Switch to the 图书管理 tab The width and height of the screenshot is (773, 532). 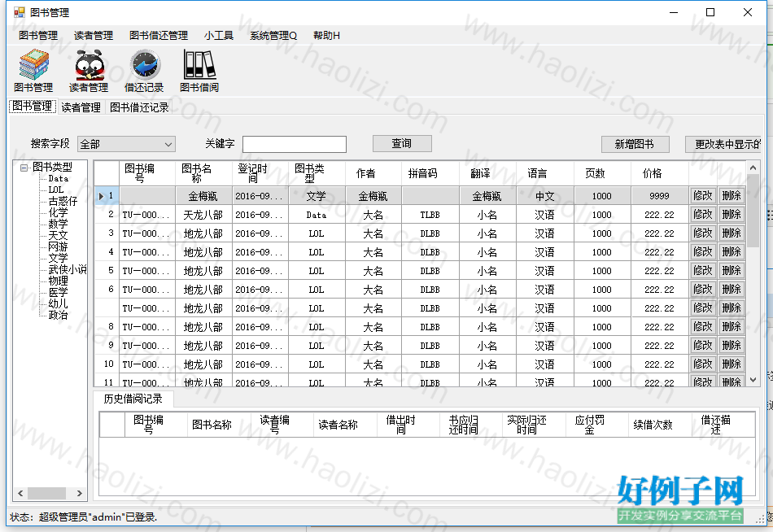click(33, 106)
